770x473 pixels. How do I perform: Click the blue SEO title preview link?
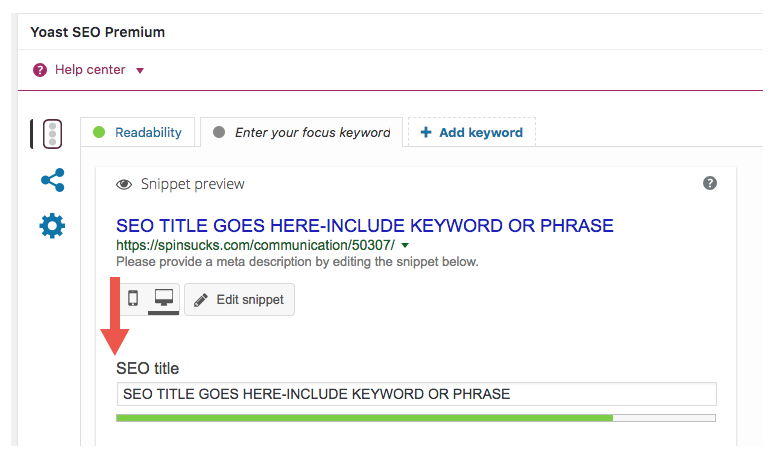tap(364, 225)
